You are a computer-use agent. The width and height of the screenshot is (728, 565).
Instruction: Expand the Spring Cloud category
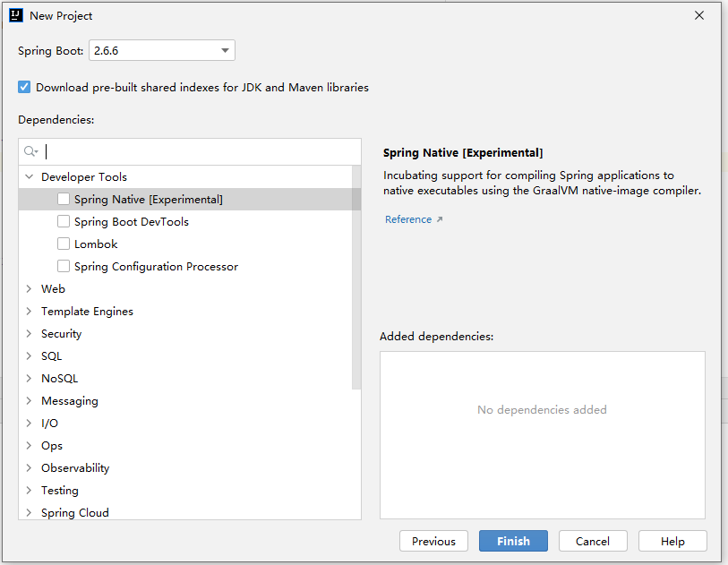click(30, 512)
